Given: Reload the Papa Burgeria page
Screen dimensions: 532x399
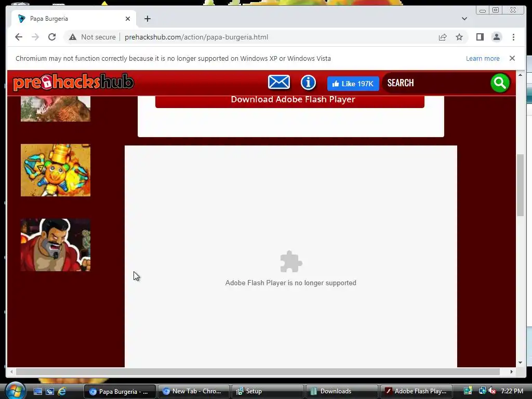Looking at the screenshot, I should coord(52,37).
